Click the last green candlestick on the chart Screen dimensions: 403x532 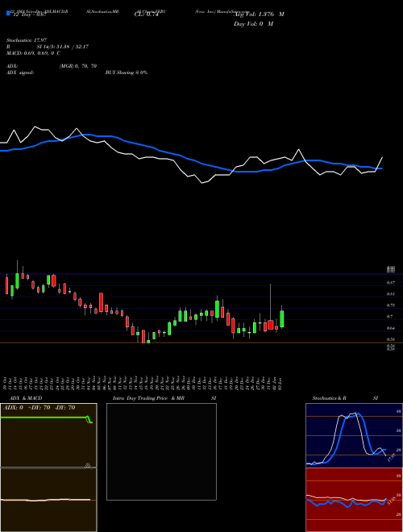pyautogui.click(x=281, y=318)
